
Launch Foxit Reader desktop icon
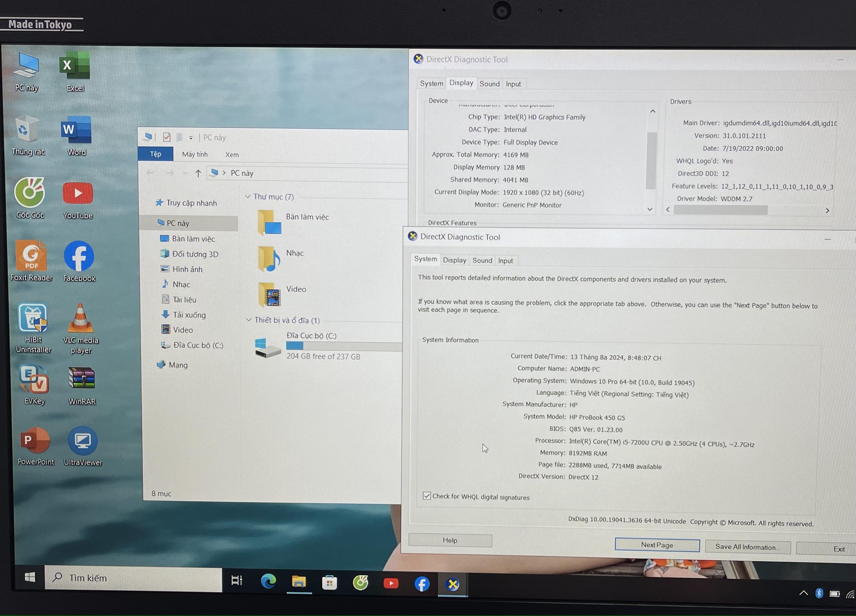31,261
